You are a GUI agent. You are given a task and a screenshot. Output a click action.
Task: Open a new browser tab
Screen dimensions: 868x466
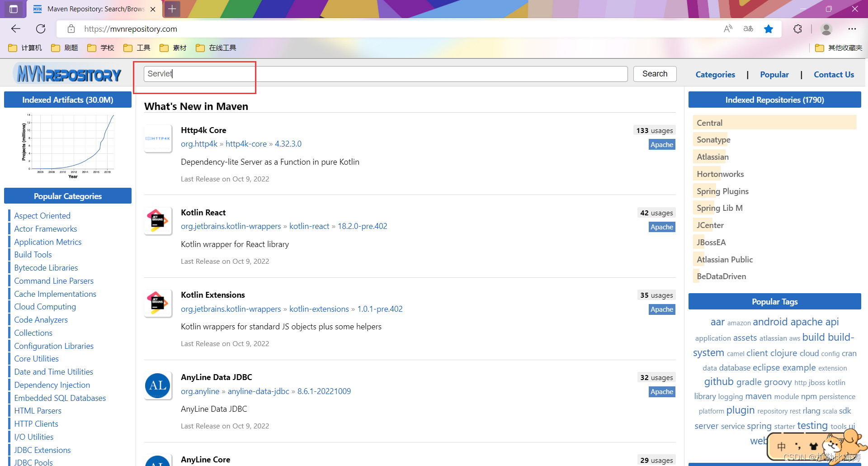tap(172, 9)
